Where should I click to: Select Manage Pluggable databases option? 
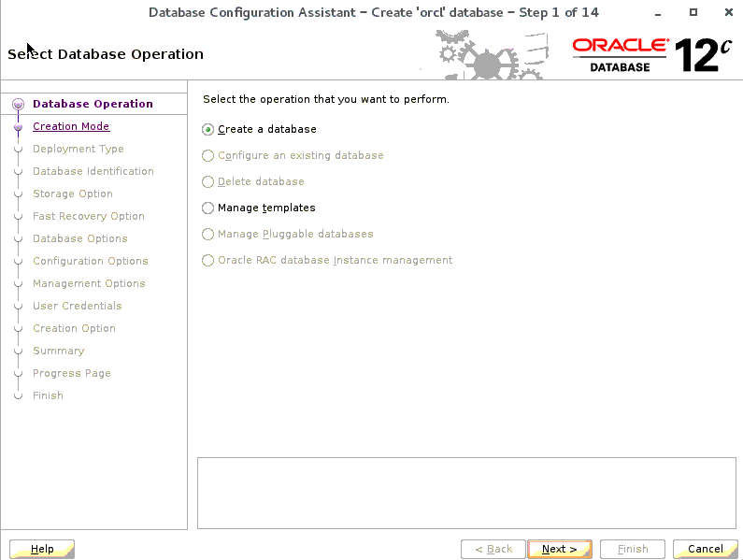pyautogui.click(x=208, y=235)
